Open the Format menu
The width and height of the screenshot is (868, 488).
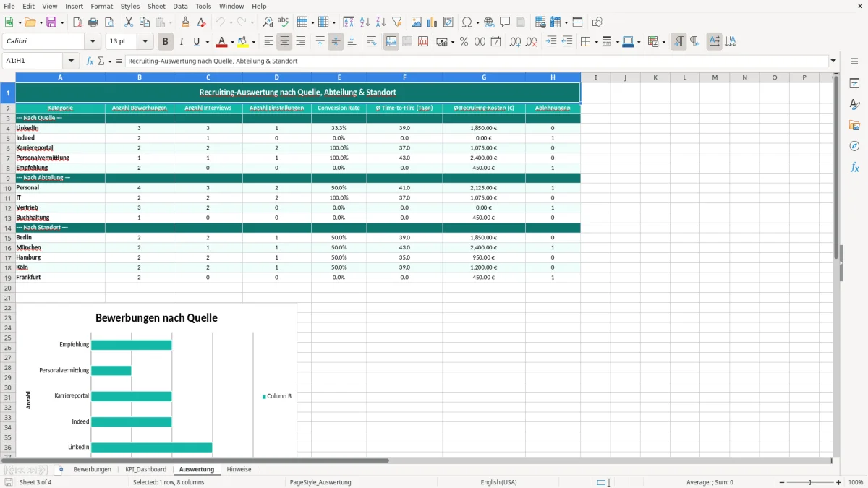tap(102, 6)
